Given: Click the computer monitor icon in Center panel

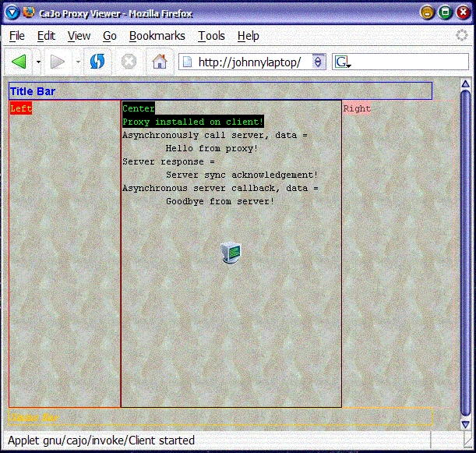Looking at the screenshot, I should point(231,253).
